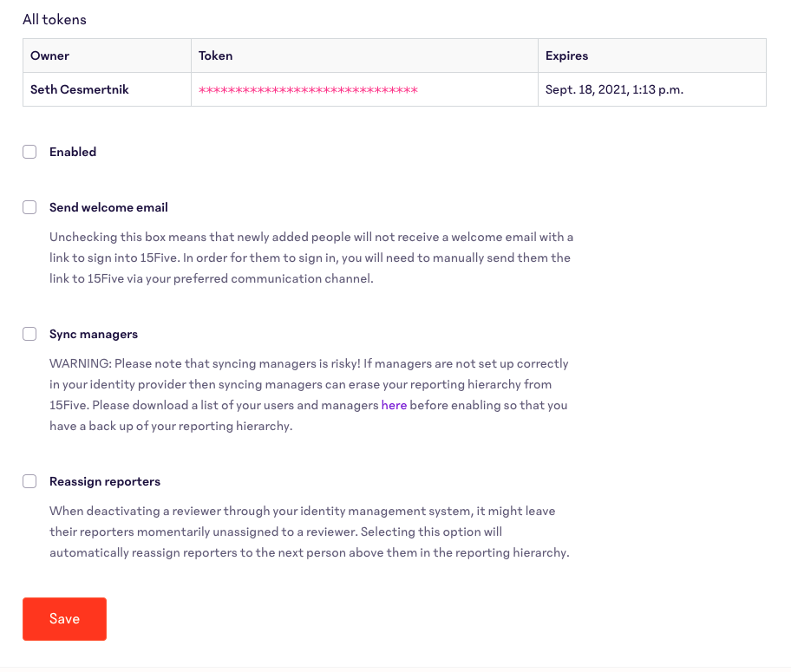Open the "here" download link
791x672 pixels.
coord(394,405)
